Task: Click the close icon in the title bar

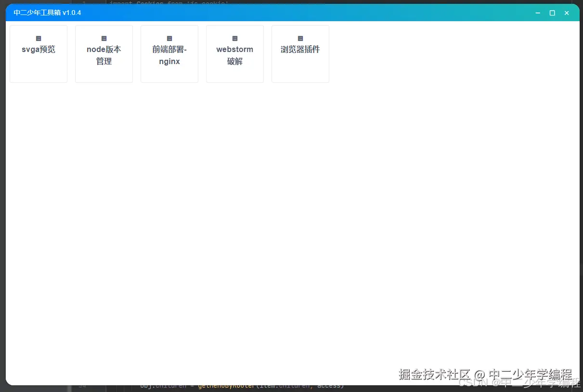Action: click(567, 13)
